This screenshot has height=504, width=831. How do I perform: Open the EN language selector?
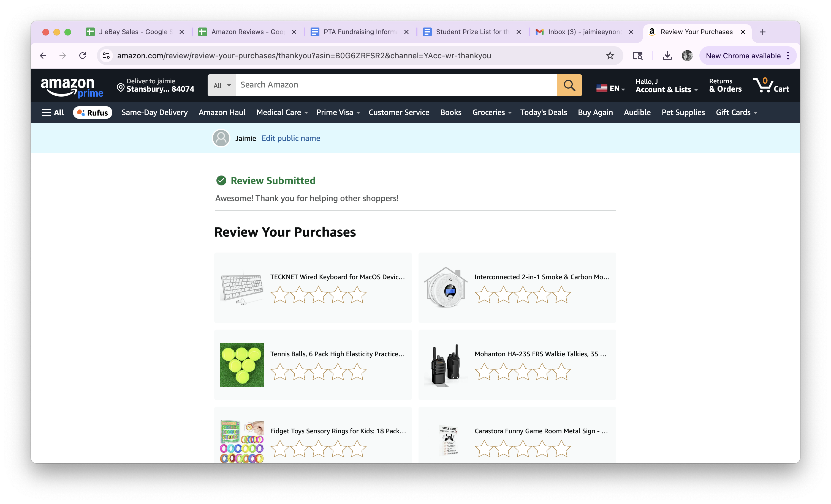[610, 88]
